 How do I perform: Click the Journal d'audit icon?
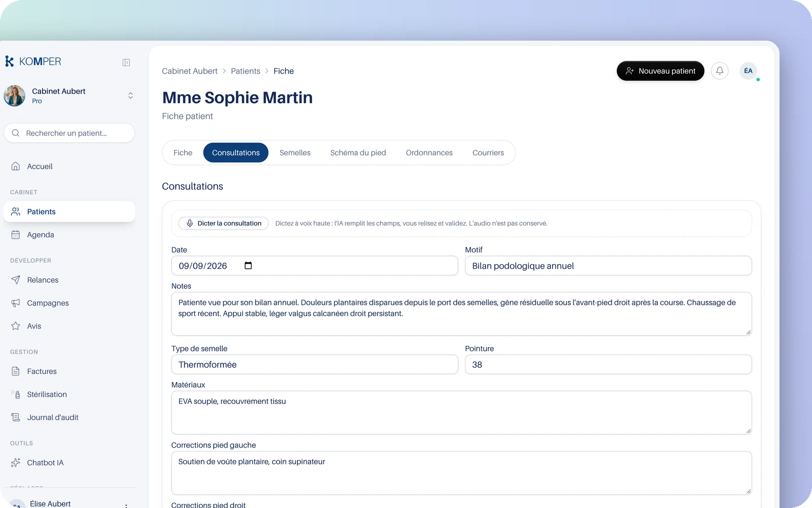(16, 418)
